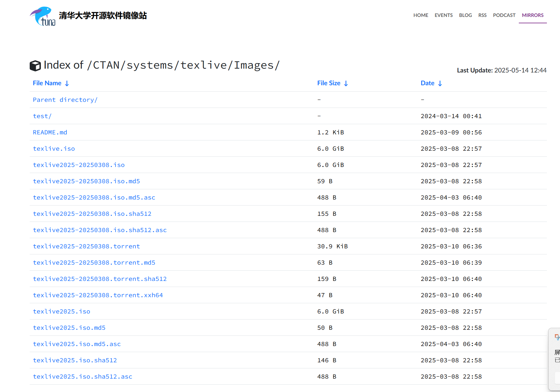Go up to Parent directory

pos(65,100)
